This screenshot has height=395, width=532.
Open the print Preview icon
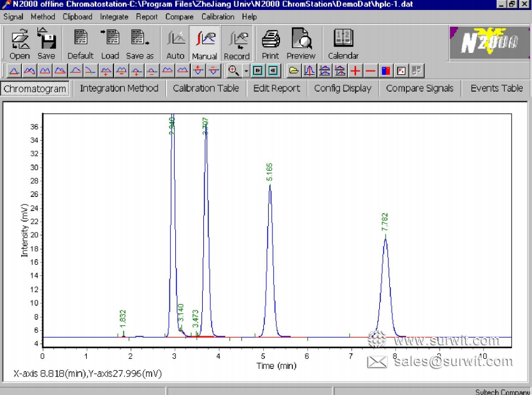pyautogui.click(x=301, y=44)
